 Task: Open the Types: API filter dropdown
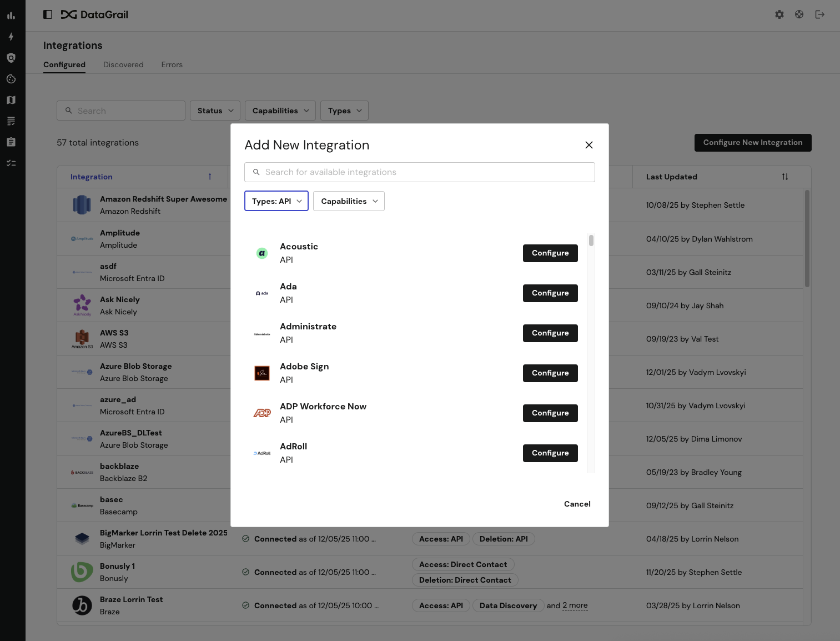[x=276, y=201]
